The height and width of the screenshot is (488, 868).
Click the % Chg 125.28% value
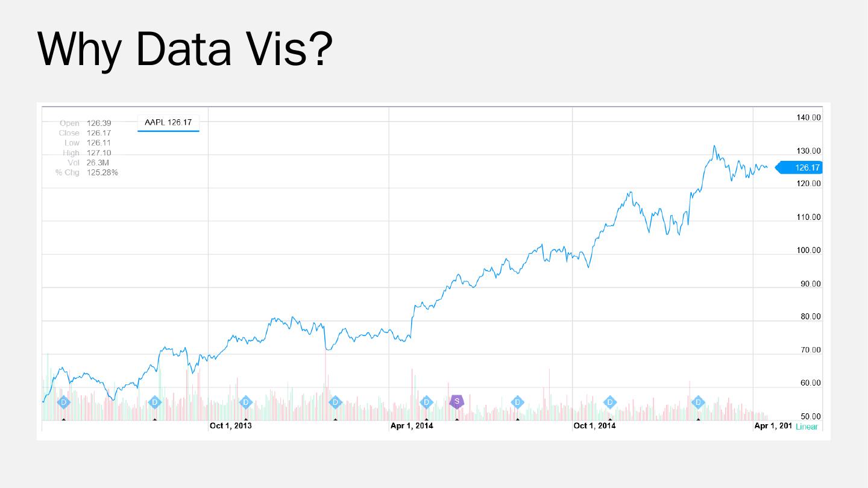[102, 172]
